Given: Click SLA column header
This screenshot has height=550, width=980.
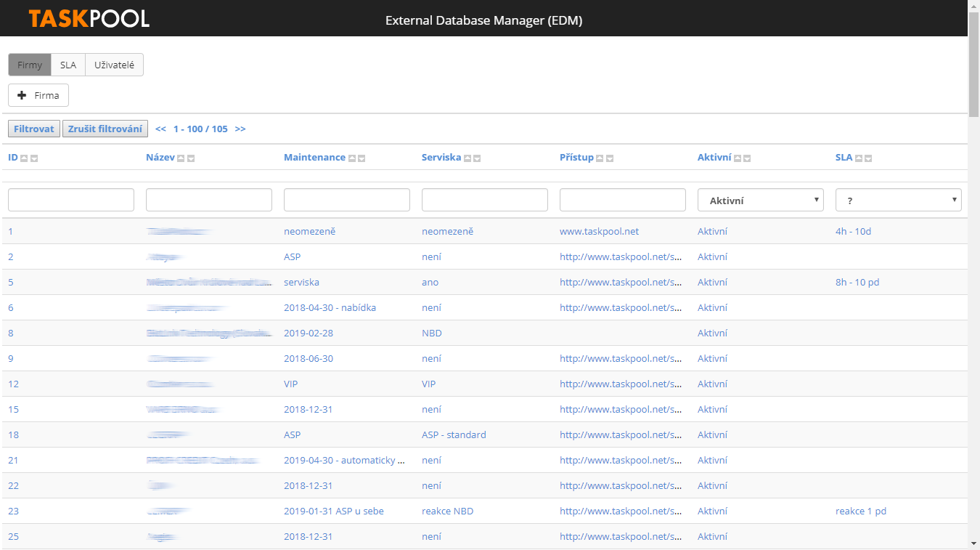Looking at the screenshot, I should 844,158.
